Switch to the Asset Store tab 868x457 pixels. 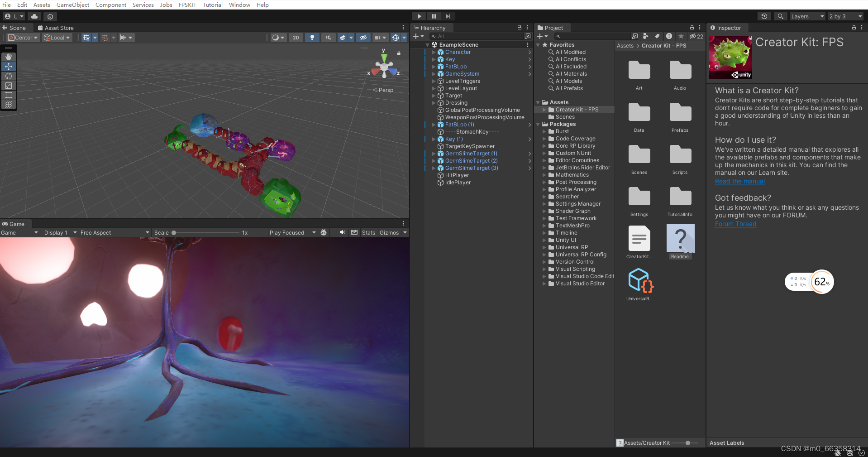[x=56, y=28]
